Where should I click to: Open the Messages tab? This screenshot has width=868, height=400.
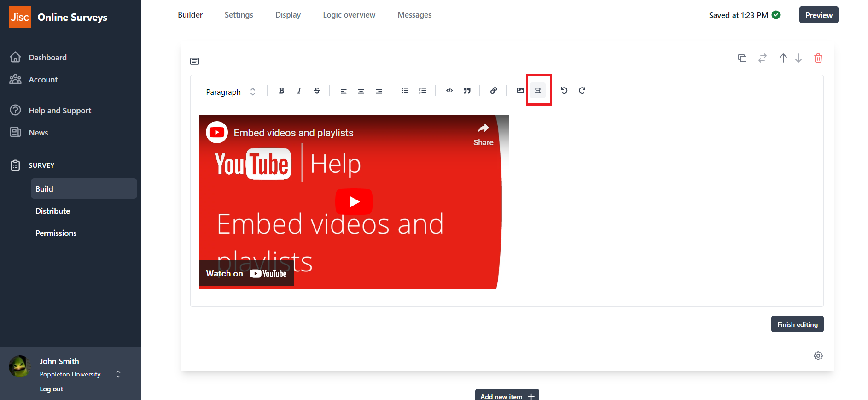coord(414,15)
